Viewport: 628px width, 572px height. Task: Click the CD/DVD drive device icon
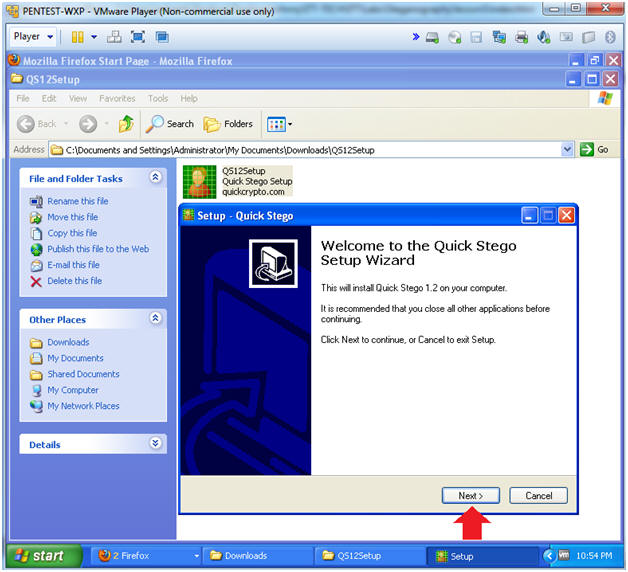[455, 38]
